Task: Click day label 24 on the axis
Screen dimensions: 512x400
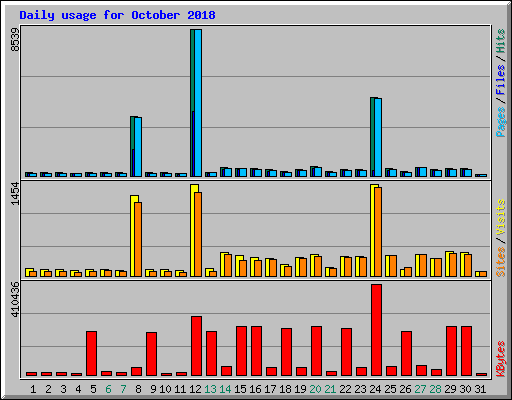Action: coord(375,389)
